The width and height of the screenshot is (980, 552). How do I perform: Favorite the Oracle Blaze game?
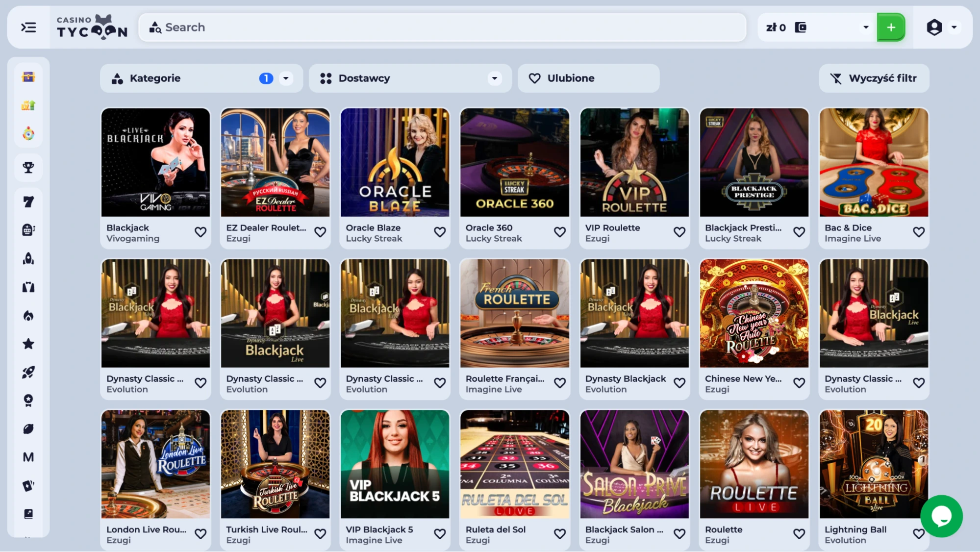point(440,232)
